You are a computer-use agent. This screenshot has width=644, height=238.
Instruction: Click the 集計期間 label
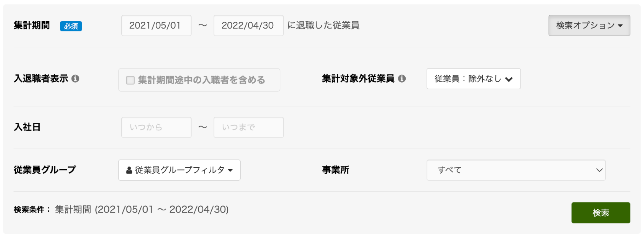32,25
